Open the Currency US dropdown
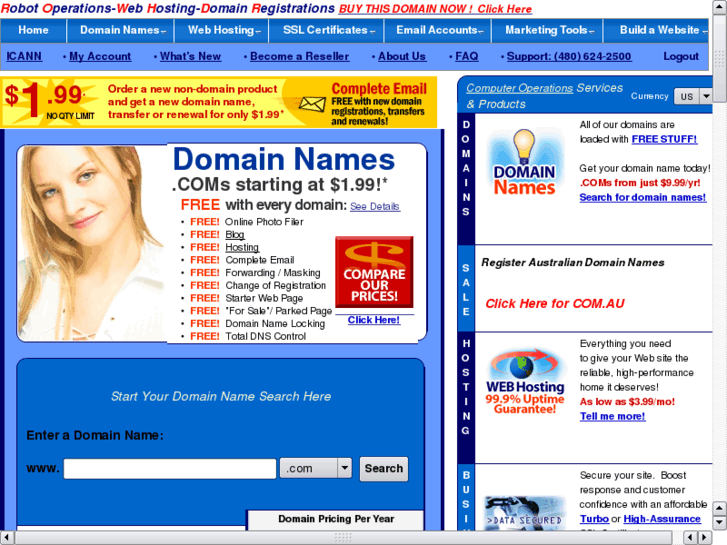The height and width of the screenshot is (545, 727). [693, 96]
